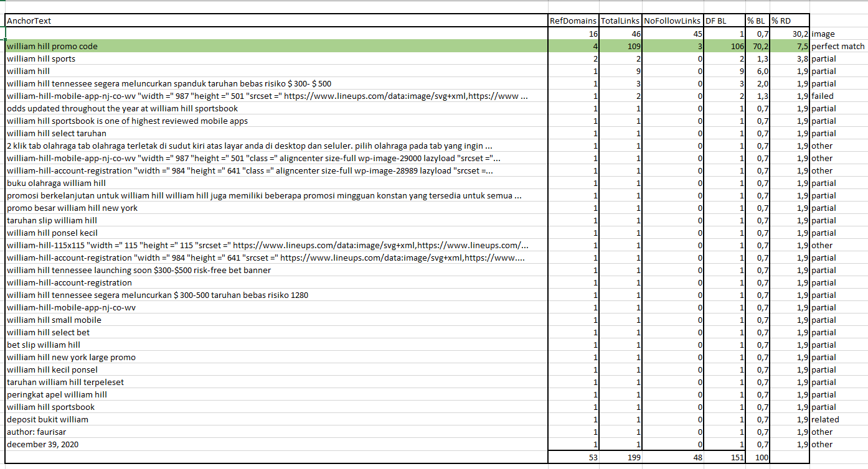The image size is (868, 469).
Task: Click the AnchorText column header cell
Action: [276, 21]
